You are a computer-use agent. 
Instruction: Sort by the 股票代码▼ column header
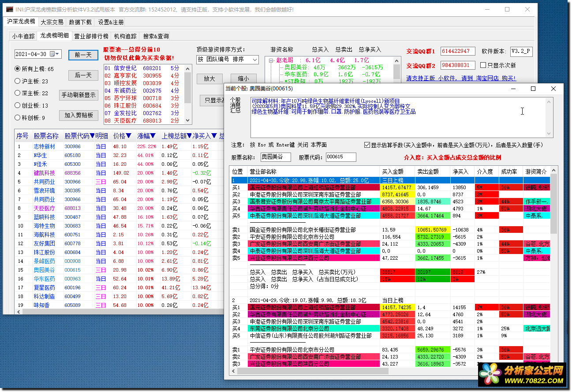pyautogui.click(x=79, y=136)
